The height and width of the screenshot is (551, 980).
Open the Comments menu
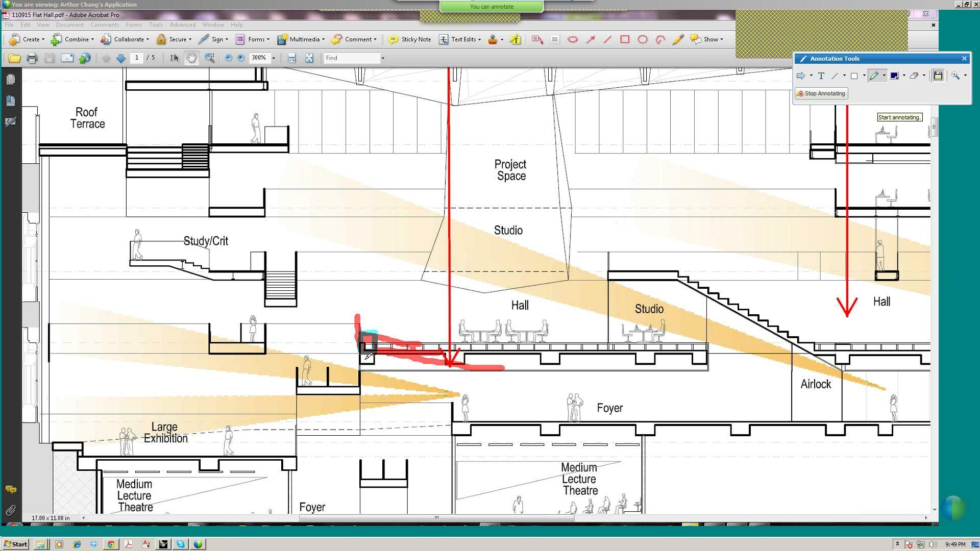click(x=105, y=24)
